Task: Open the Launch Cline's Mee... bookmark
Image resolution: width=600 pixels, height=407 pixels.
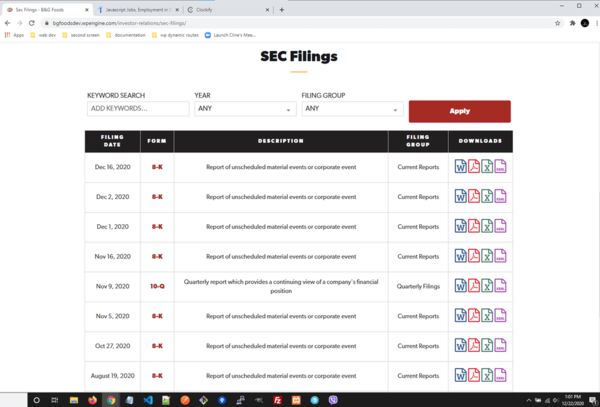Action: 230,35
